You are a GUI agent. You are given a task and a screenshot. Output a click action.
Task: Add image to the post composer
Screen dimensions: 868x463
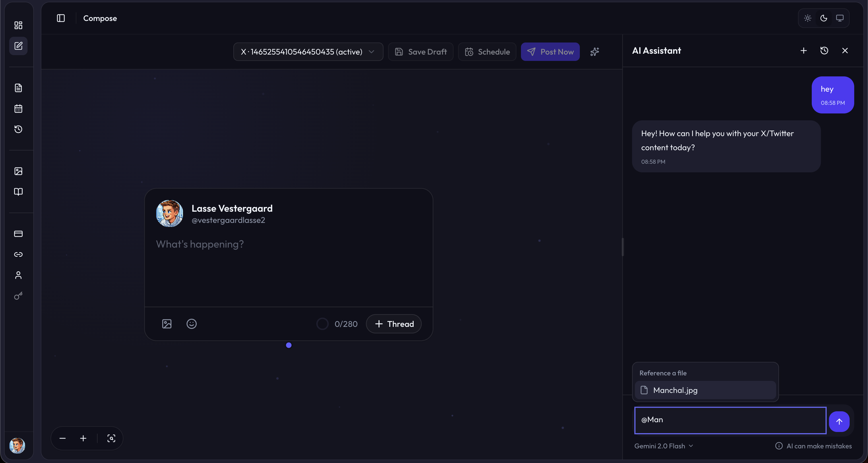click(167, 324)
